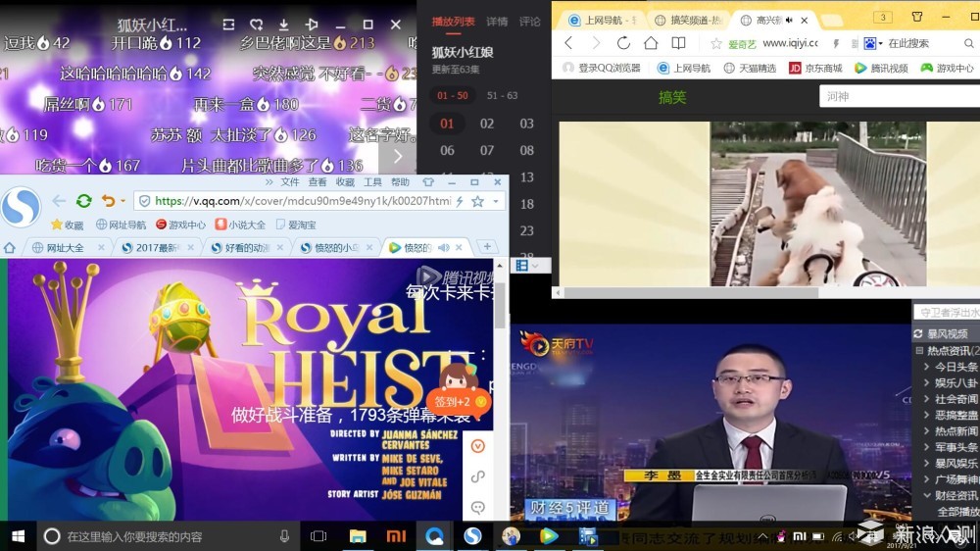
Task: Open the 收藏 favorites bookmark in Sogou
Action: (67, 225)
